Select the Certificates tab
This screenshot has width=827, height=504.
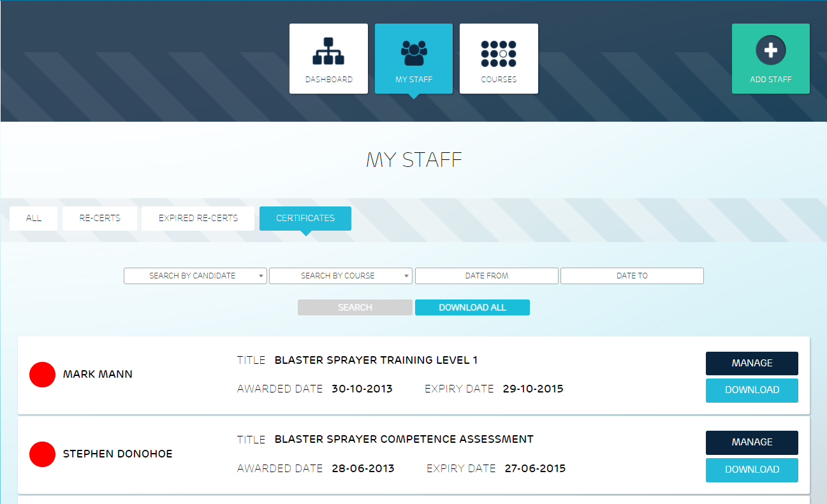pos(305,218)
